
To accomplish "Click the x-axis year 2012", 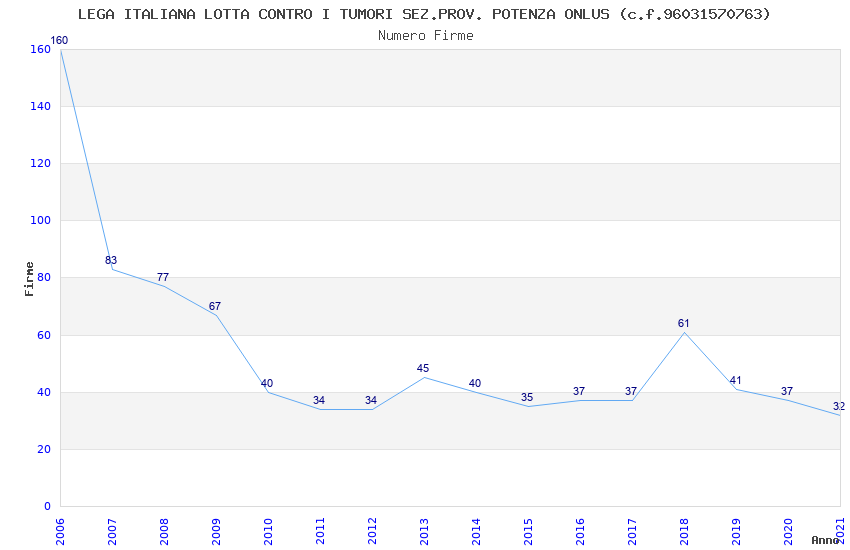I will pos(372,532).
